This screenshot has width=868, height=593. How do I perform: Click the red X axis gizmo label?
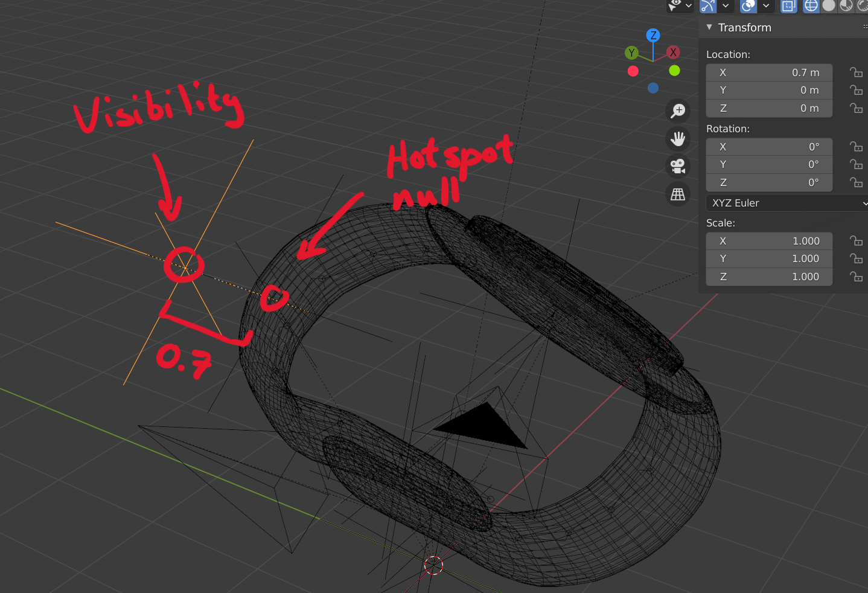673,52
